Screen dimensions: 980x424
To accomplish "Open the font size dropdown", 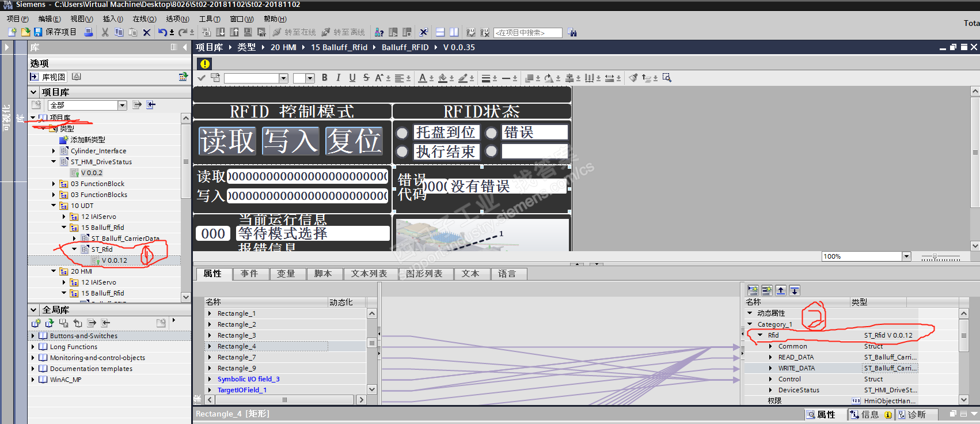I will click(x=310, y=78).
